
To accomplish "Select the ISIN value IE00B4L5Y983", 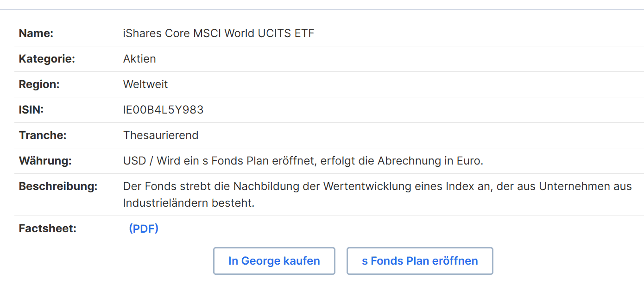I will [x=164, y=110].
